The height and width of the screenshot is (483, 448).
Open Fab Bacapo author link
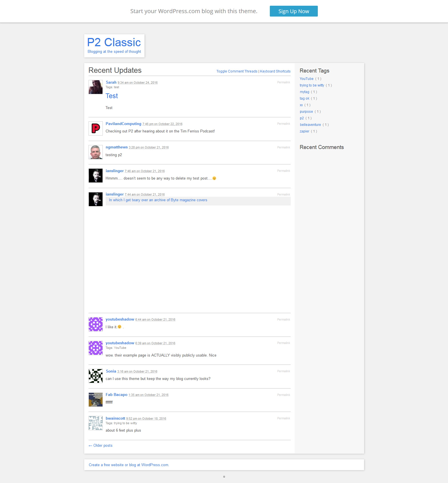coord(116,395)
